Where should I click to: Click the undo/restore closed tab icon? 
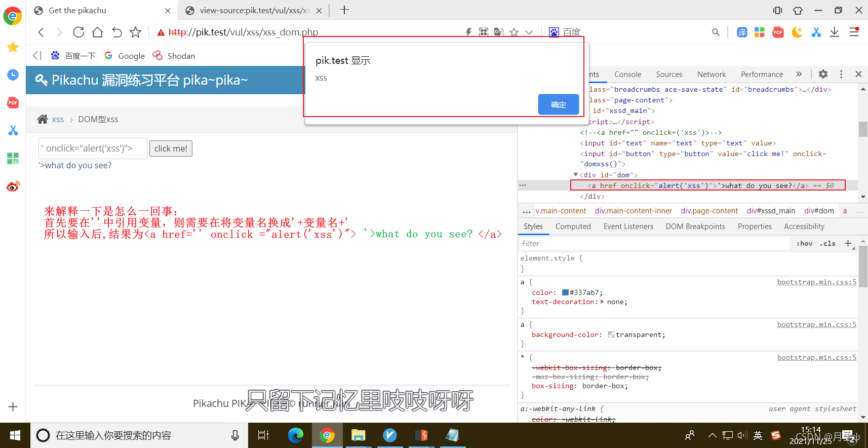coord(116,32)
